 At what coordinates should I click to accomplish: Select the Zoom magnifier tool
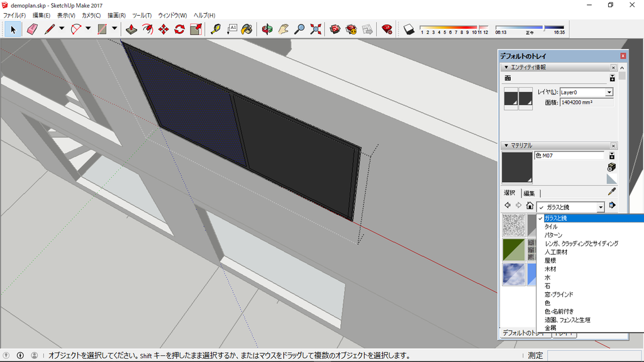[x=299, y=29]
